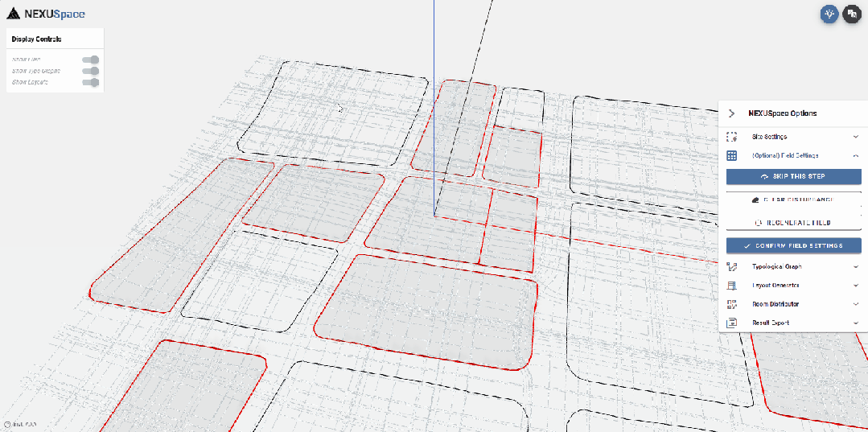Viewport: 868px width, 432px height.
Task: Open the Room Distributor section label
Action: (x=775, y=304)
